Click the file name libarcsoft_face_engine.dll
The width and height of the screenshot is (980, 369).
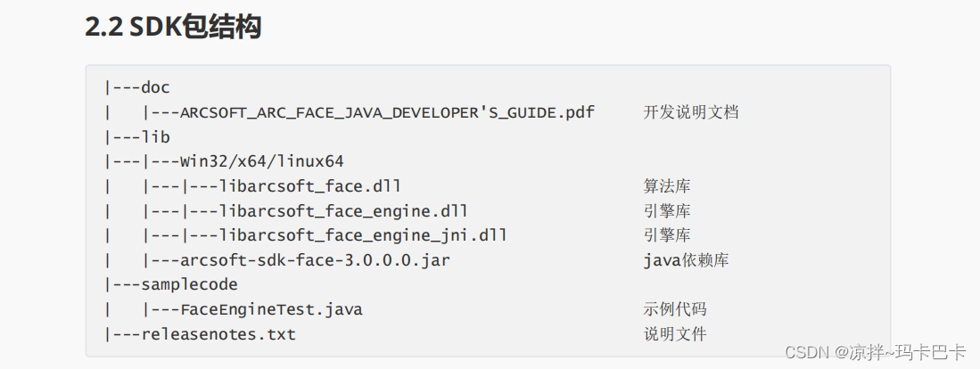click(343, 211)
